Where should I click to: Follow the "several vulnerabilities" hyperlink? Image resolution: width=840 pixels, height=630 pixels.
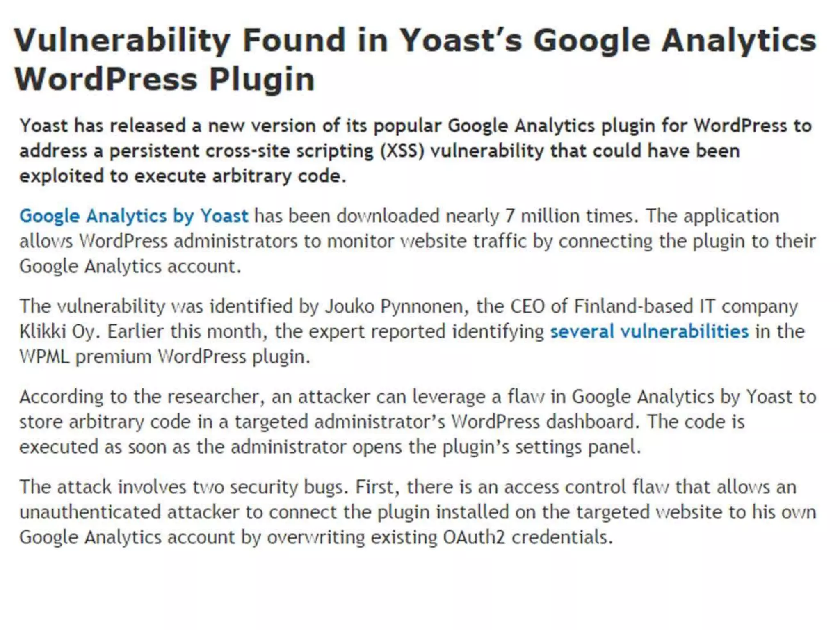pyautogui.click(x=649, y=331)
